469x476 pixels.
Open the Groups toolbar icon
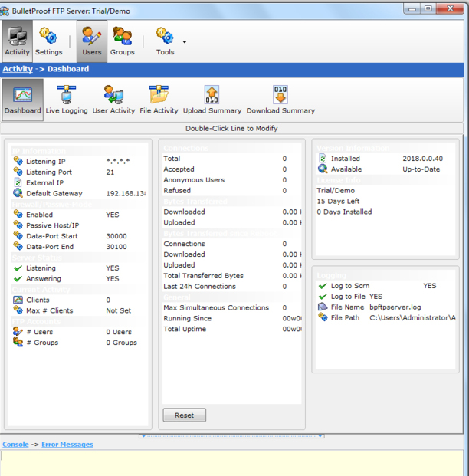pos(123,41)
